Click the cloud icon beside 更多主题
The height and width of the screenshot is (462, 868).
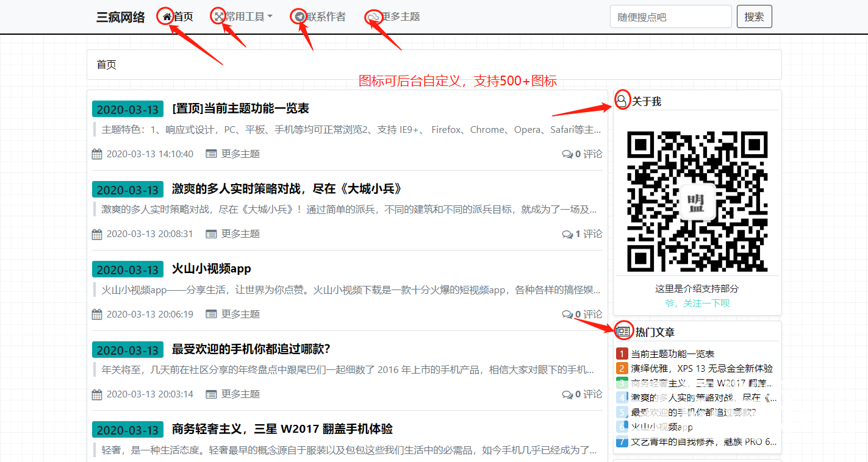(x=373, y=17)
